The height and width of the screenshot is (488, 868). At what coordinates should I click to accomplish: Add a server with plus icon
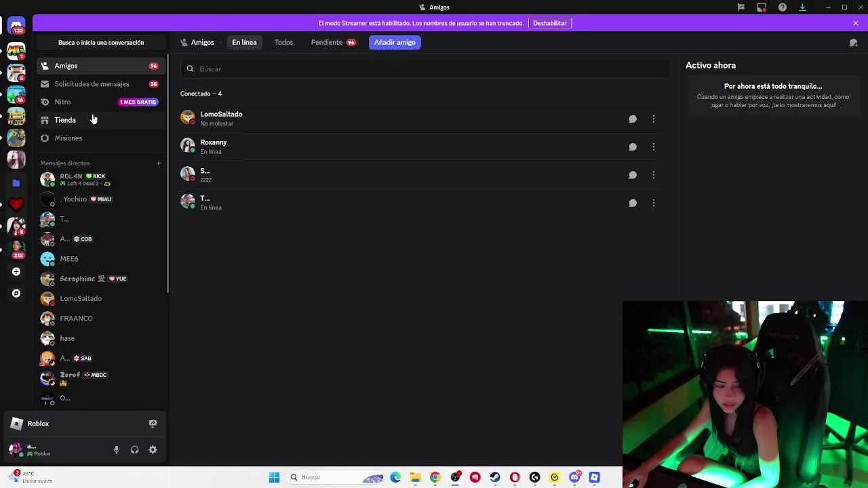pyautogui.click(x=16, y=272)
